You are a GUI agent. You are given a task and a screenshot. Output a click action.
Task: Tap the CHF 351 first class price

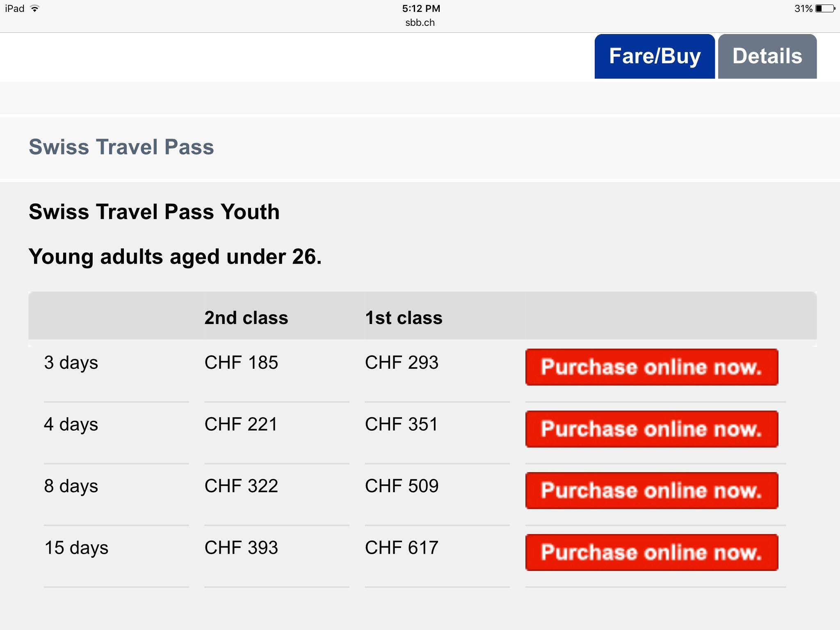click(401, 424)
